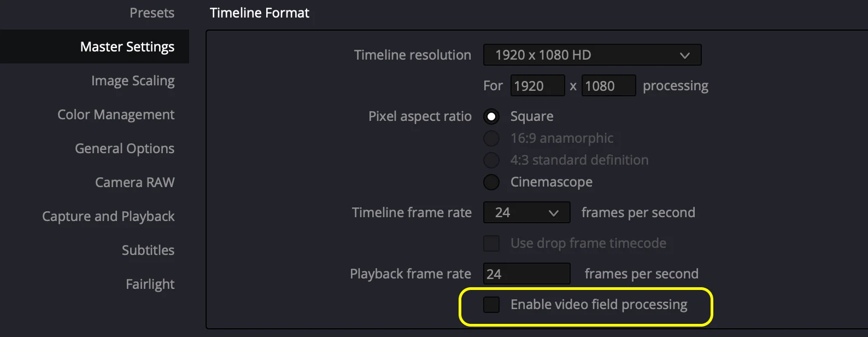The height and width of the screenshot is (337, 868).
Task: Go to Color Management settings
Action: tap(116, 115)
